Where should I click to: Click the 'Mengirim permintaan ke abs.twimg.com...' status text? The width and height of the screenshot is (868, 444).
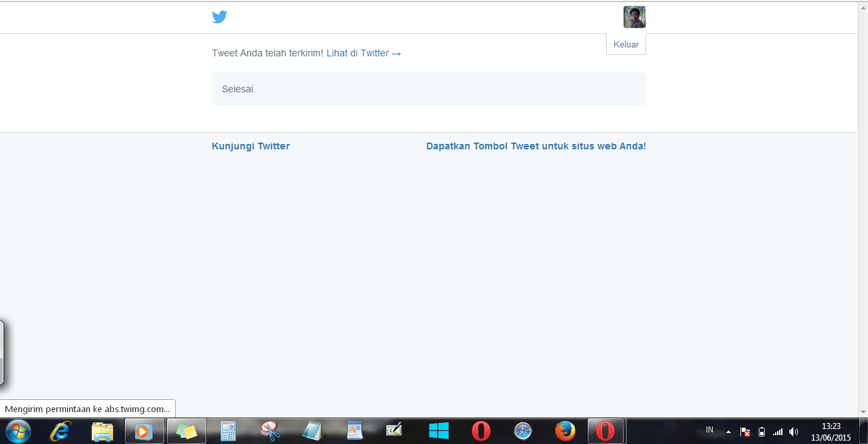click(88, 409)
